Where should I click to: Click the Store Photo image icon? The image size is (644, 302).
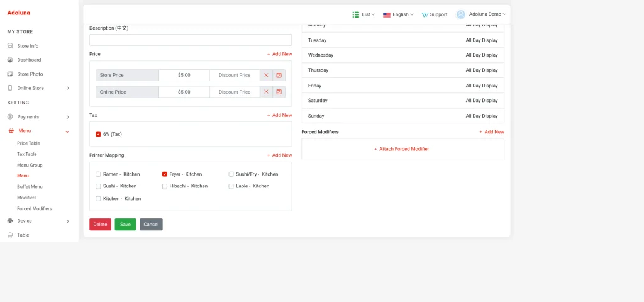[x=10, y=74]
